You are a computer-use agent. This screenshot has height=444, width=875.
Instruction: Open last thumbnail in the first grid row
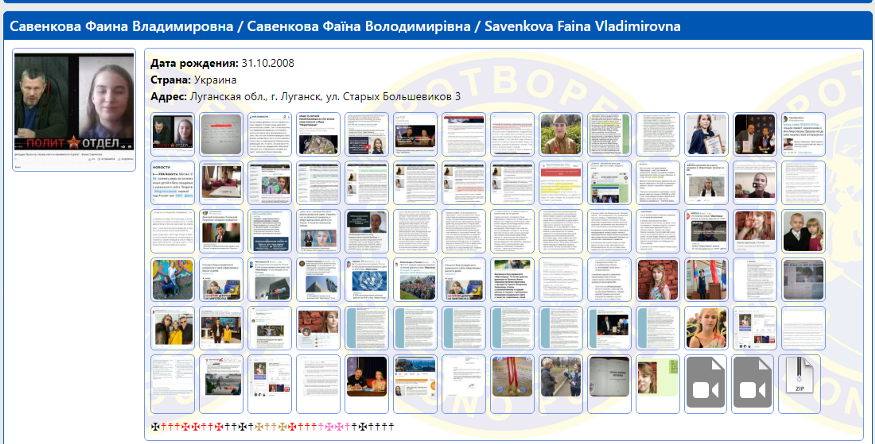pos(804,134)
